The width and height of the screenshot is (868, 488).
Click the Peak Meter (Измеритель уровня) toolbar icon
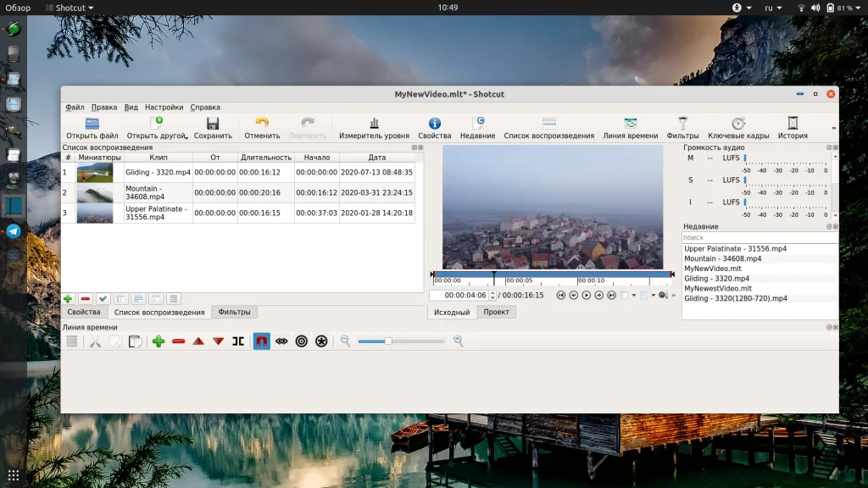coord(374,124)
